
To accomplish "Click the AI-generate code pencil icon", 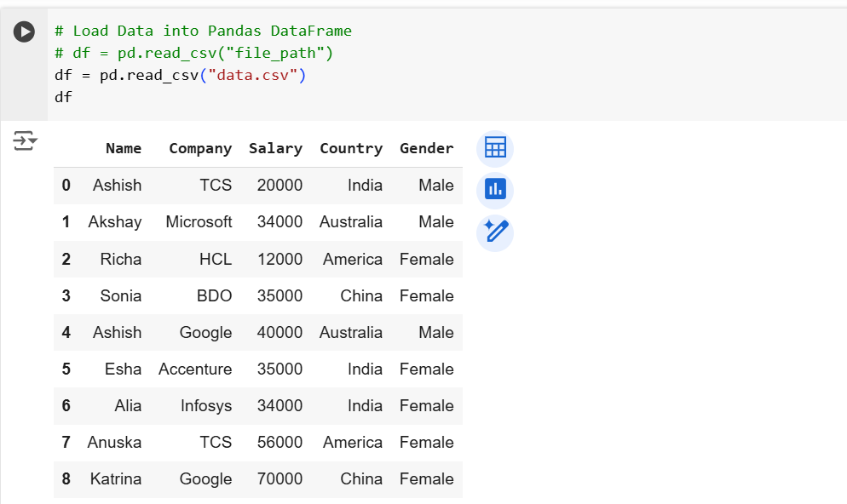I will (495, 232).
